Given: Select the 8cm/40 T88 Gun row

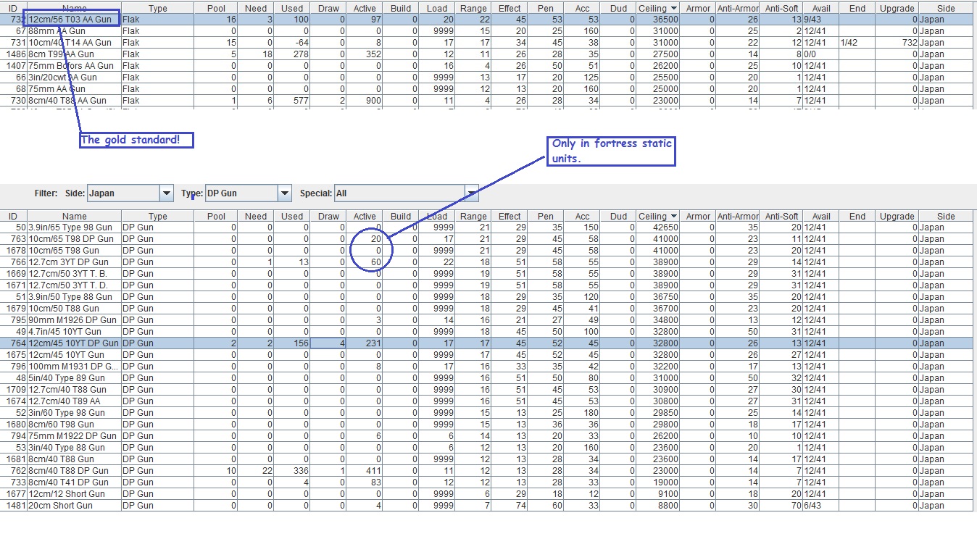Looking at the screenshot, I should pos(486,459).
